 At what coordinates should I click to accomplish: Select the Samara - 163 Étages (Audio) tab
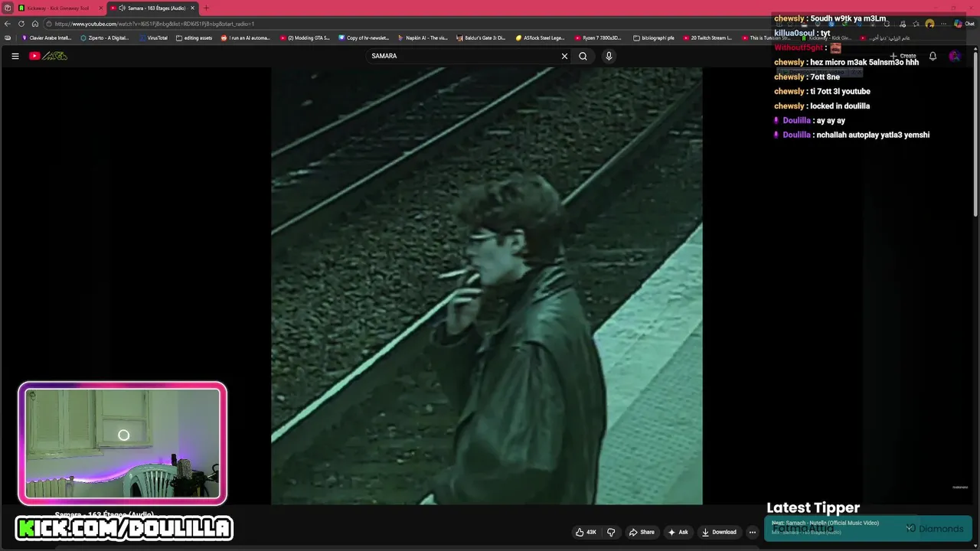click(153, 8)
